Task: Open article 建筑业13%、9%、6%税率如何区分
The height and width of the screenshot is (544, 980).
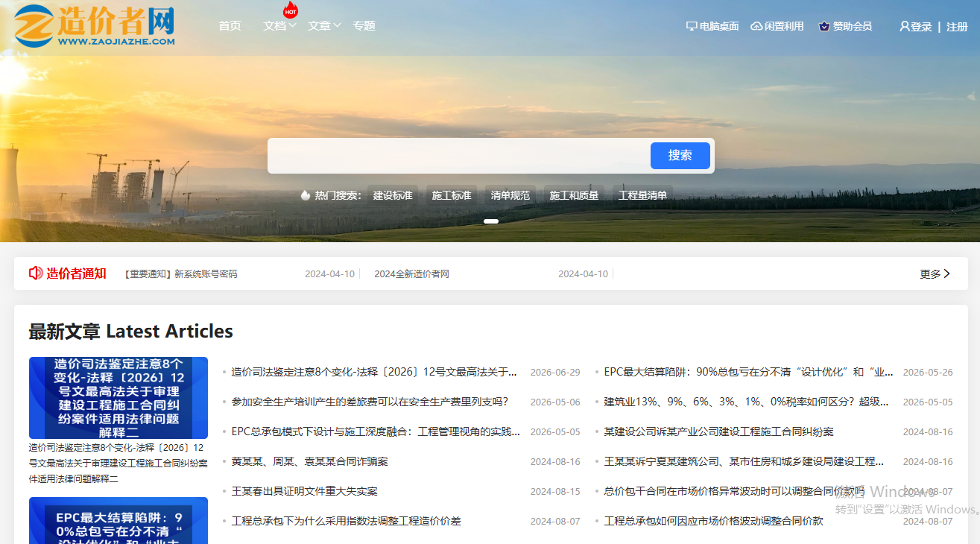Action: [746, 402]
